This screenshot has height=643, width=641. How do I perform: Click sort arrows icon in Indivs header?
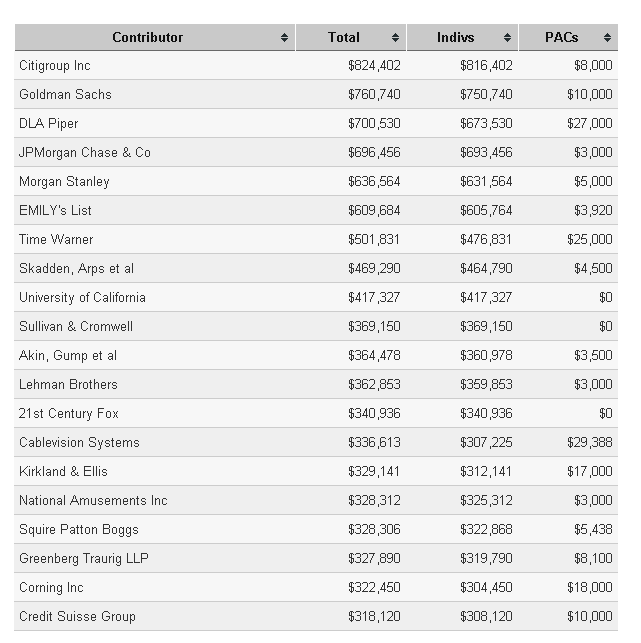pos(508,38)
